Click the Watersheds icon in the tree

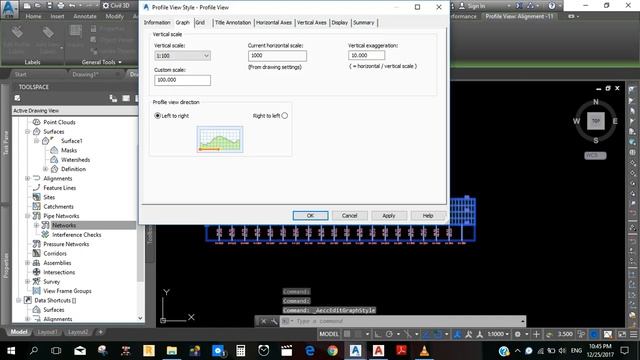pos(54,160)
